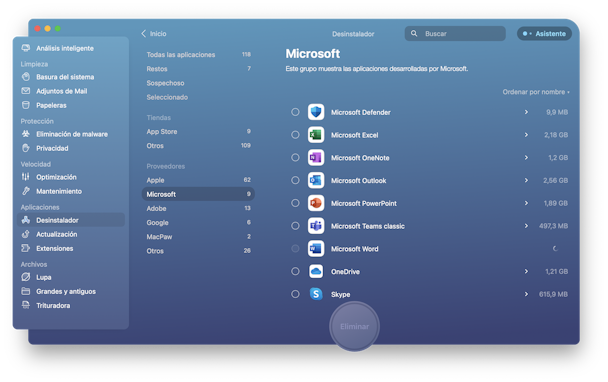Select Microsoft Defender for removal

click(x=295, y=112)
